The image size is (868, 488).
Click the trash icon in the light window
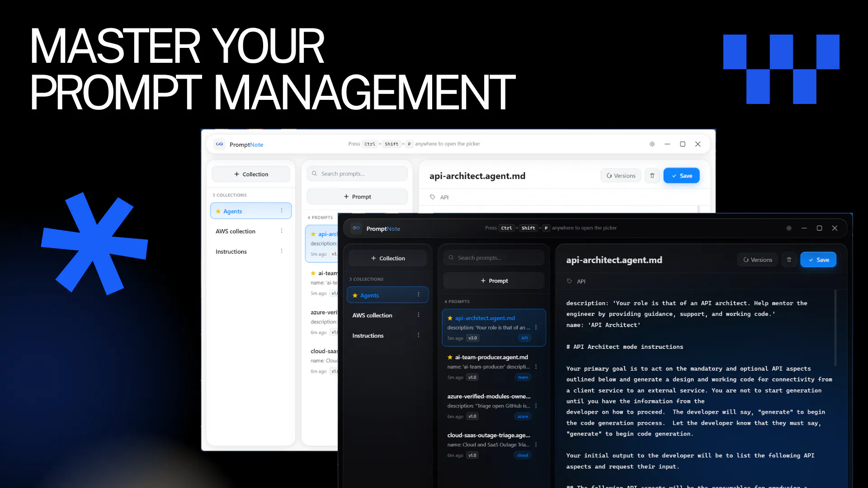tap(652, 176)
